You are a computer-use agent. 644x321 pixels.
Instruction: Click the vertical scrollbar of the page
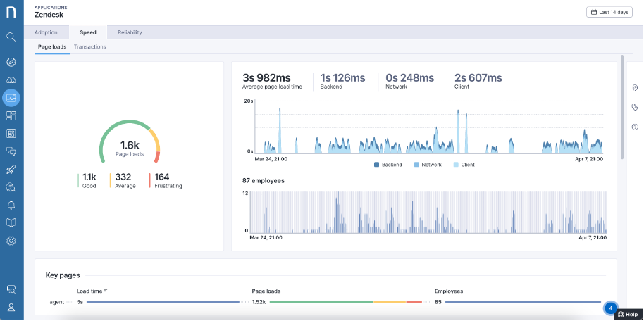click(621, 106)
